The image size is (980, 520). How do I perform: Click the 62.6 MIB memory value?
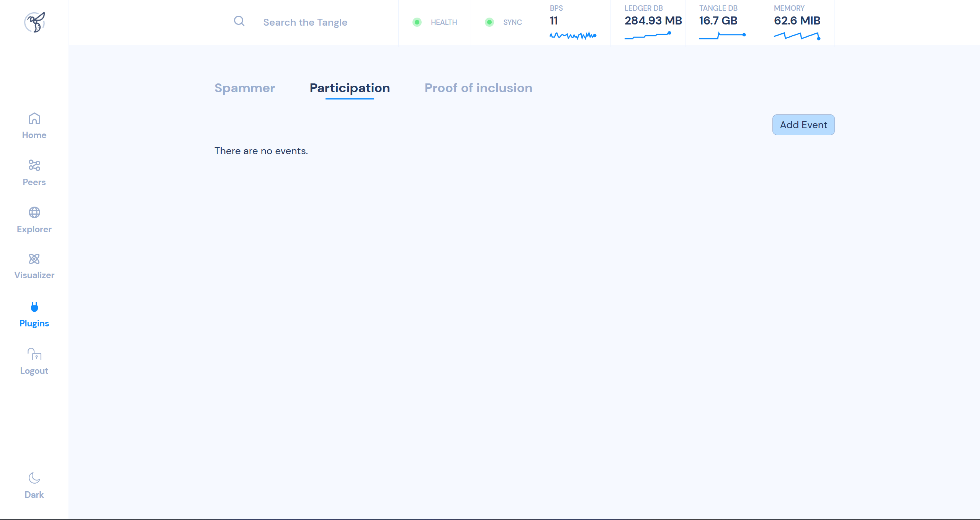(797, 21)
